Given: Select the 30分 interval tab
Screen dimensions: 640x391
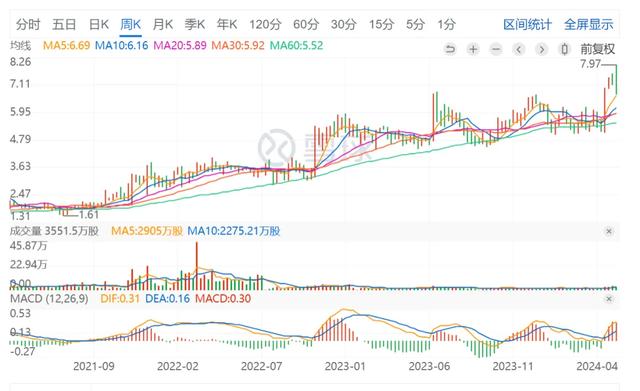Looking at the screenshot, I should [x=343, y=24].
